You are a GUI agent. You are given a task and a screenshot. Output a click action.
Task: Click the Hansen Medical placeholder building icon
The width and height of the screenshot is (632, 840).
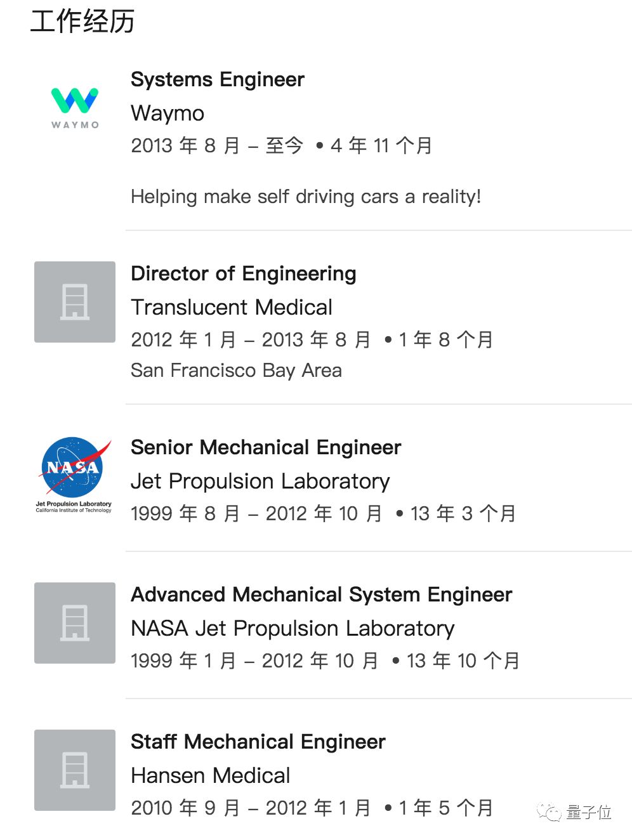75,770
